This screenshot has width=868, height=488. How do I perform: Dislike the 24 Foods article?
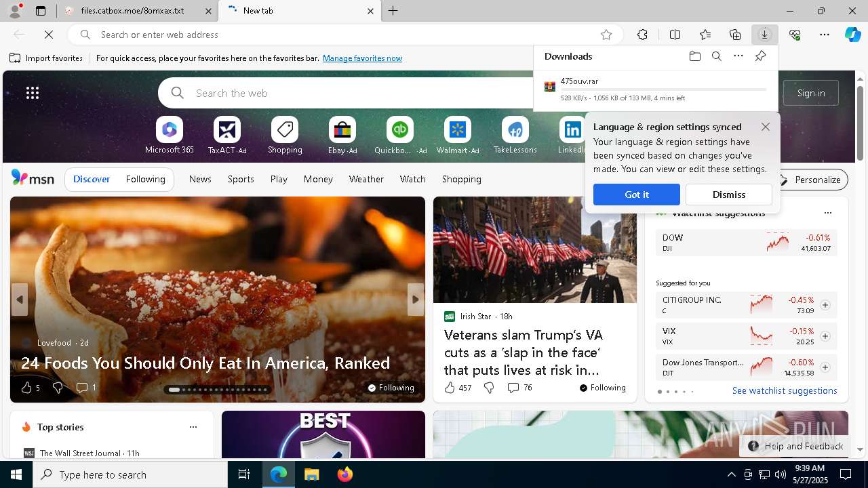click(x=58, y=388)
